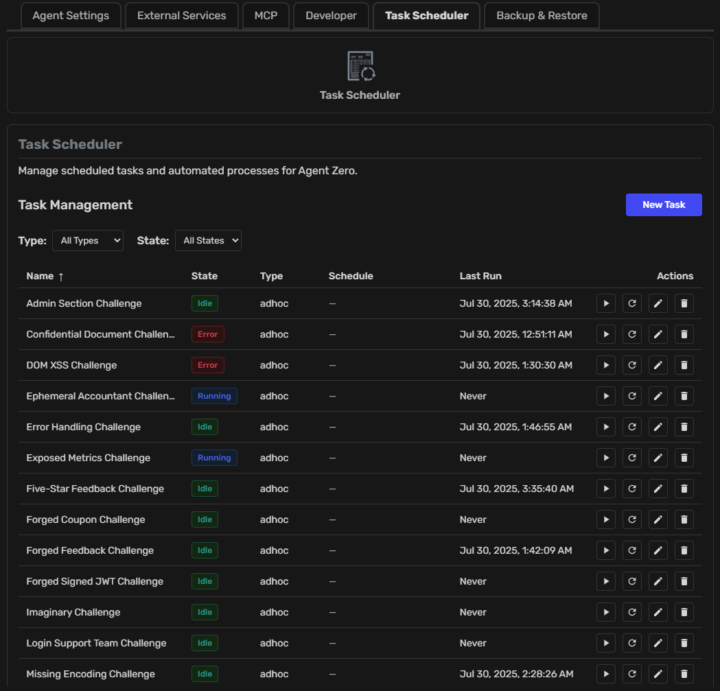Open the State filter dropdown

click(208, 241)
